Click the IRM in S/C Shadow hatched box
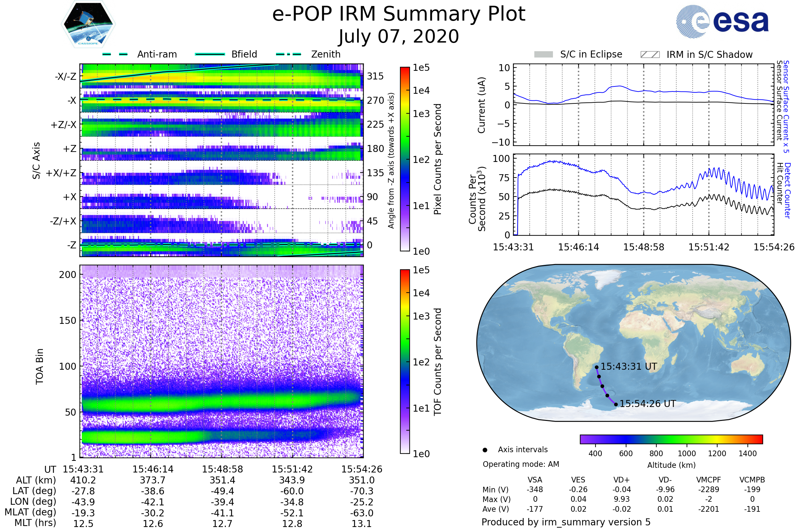Viewport: 798px width, 532px height. pos(650,55)
